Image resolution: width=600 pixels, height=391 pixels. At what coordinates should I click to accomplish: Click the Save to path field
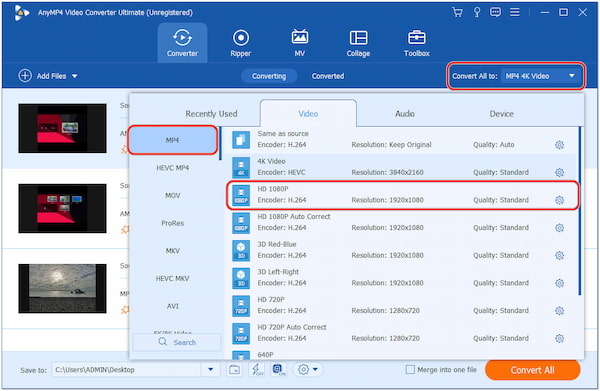(127, 370)
